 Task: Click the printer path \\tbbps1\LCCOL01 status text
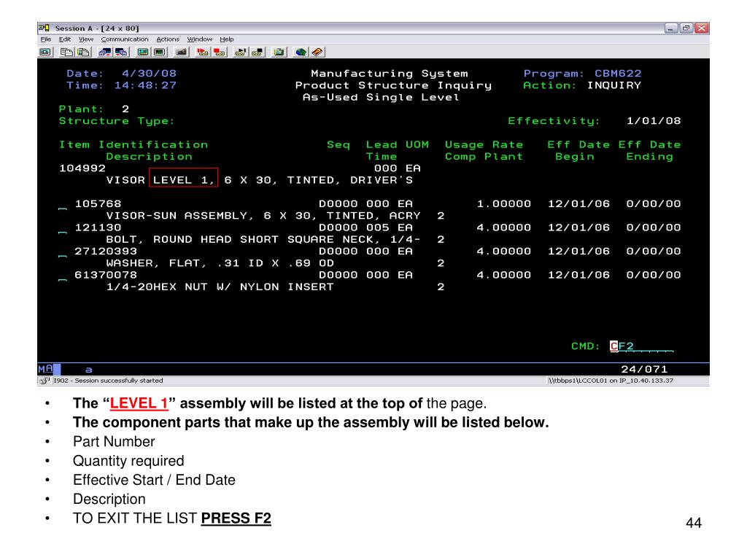point(611,381)
